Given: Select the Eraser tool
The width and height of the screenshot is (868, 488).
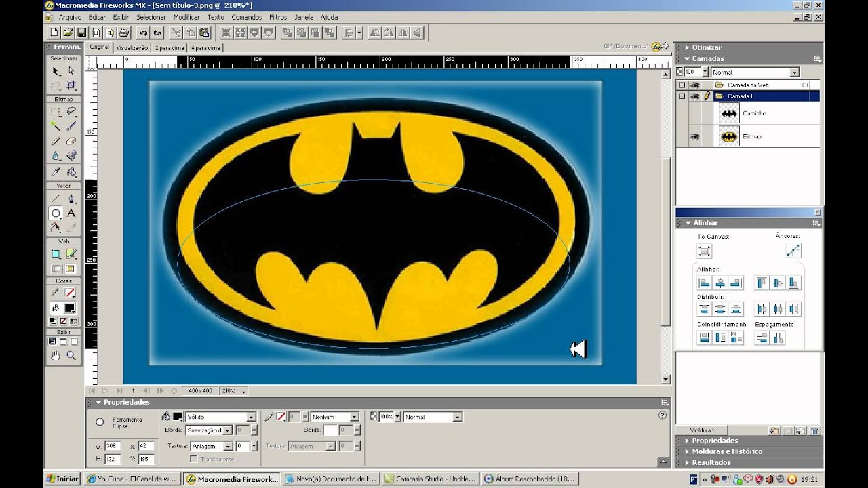Looking at the screenshot, I should coord(71,141).
